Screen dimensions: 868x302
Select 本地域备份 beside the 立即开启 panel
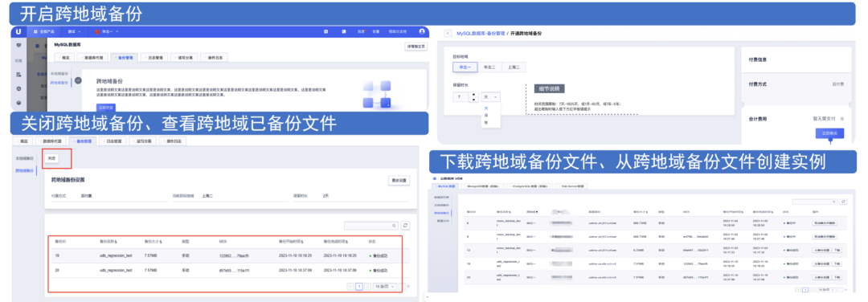tap(59, 74)
